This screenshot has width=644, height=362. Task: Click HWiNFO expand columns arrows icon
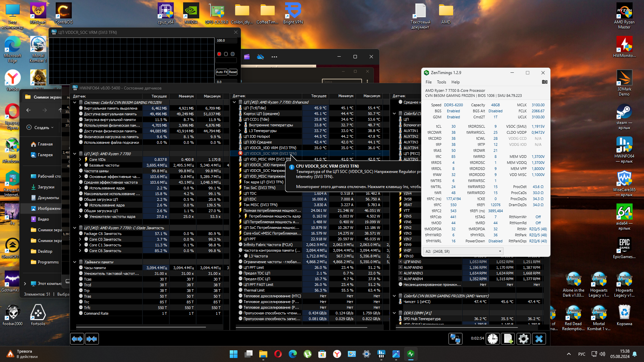(77, 339)
